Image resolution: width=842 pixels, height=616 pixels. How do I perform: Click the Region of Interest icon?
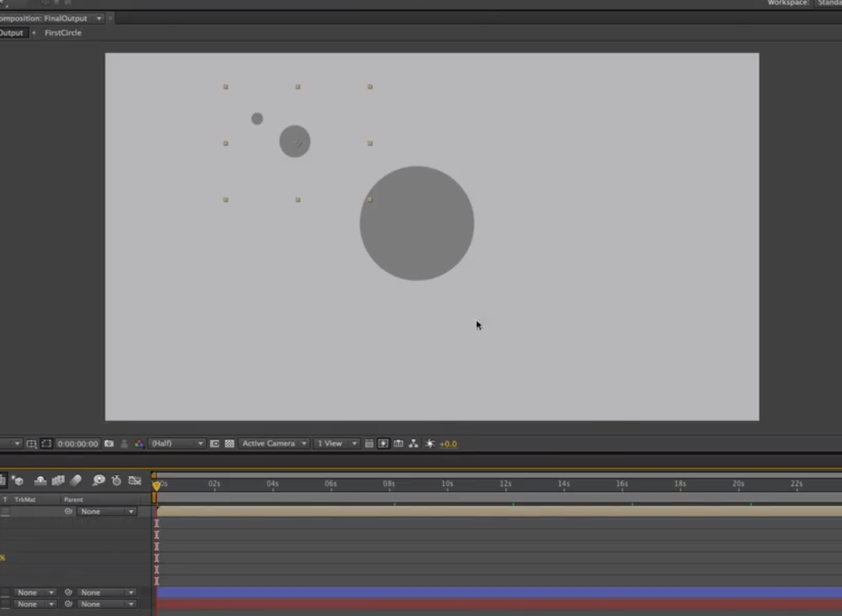coord(215,443)
